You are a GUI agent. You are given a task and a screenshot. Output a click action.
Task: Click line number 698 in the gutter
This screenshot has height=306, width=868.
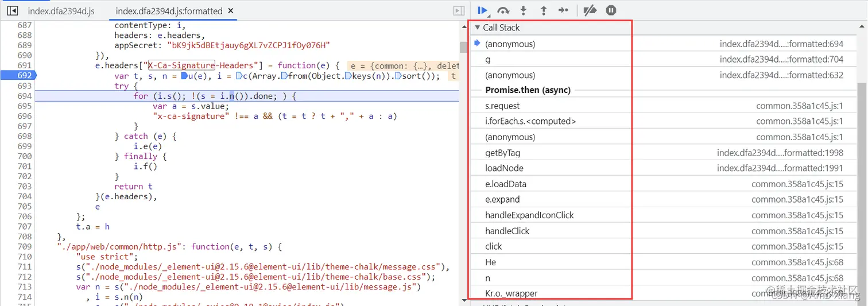click(x=24, y=136)
